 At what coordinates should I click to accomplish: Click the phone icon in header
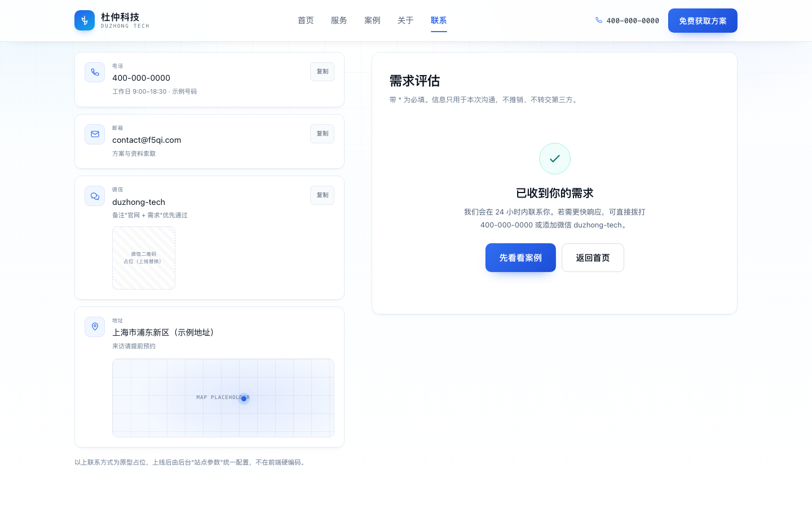(x=599, y=20)
